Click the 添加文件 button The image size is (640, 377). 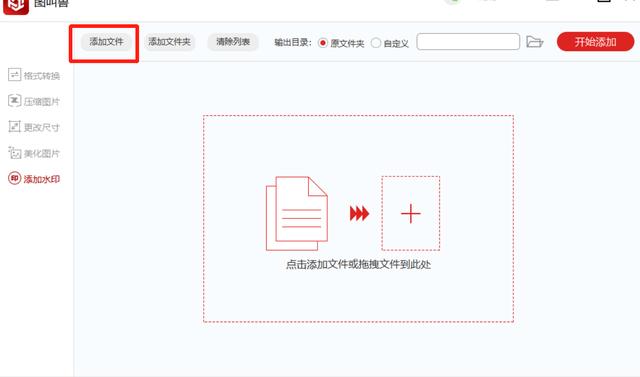107,42
